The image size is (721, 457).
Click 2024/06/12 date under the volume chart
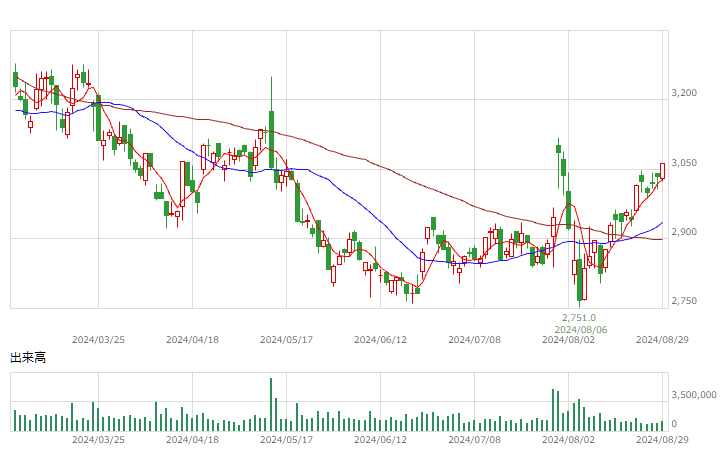pos(380,440)
